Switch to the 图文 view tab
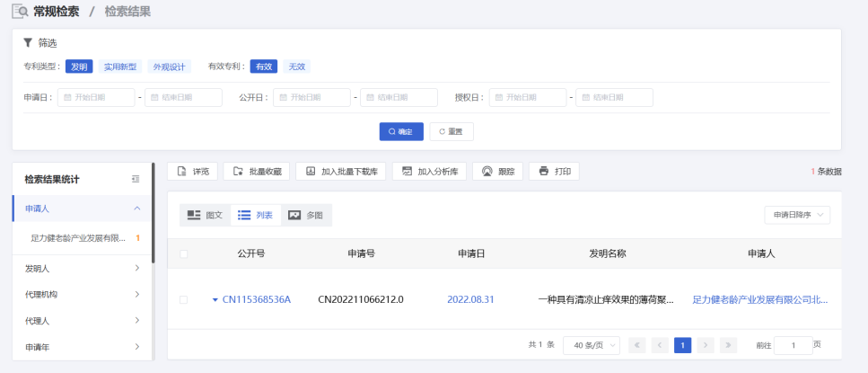The width and height of the screenshot is (868, 373). click(205, 215)
